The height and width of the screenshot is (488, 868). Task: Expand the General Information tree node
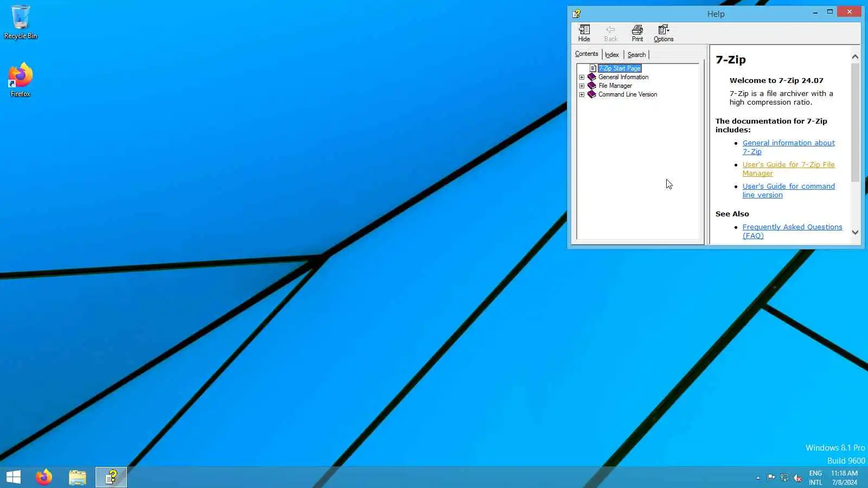[x=582, y=77]
